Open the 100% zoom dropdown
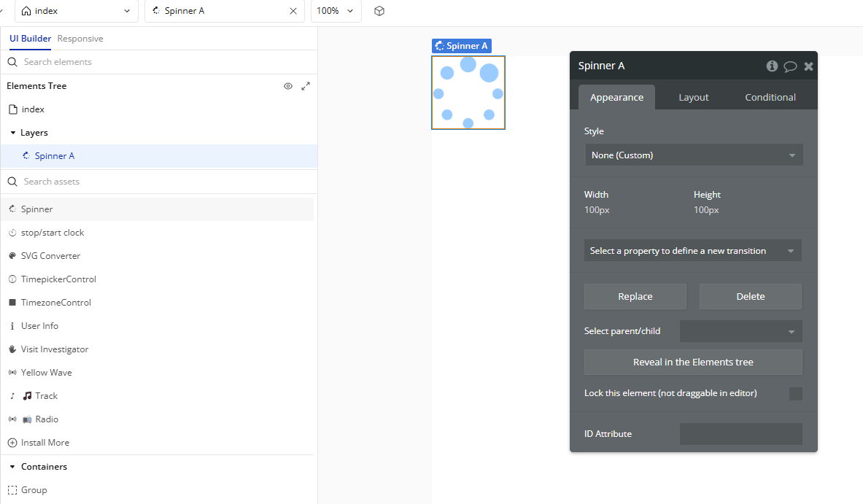 pos(336,11)
